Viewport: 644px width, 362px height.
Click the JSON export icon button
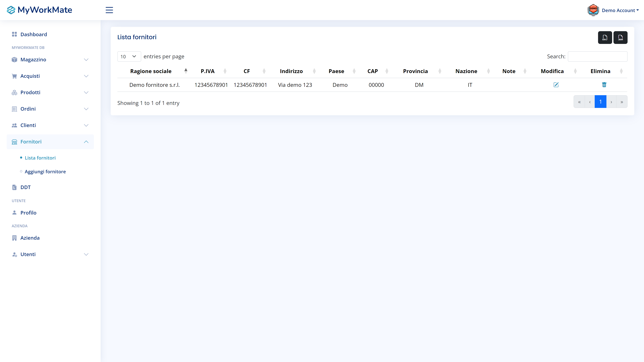[x=620, y=38]
